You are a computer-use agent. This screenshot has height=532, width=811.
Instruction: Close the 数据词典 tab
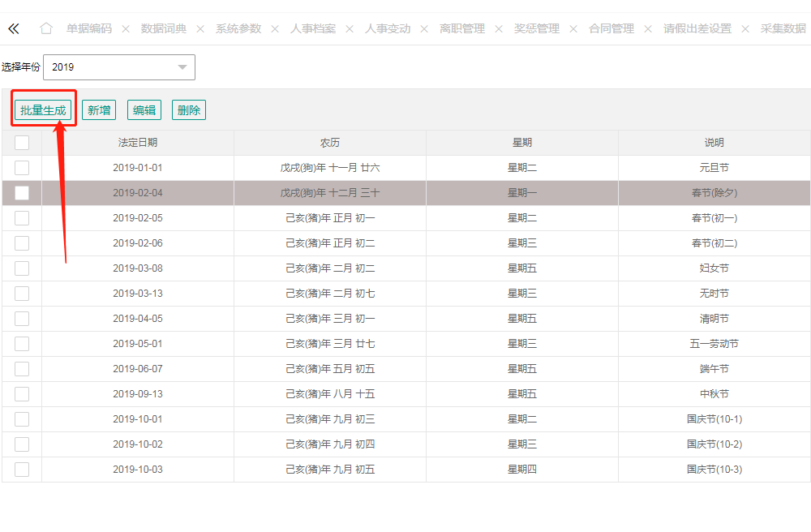[x=200, y=29]
